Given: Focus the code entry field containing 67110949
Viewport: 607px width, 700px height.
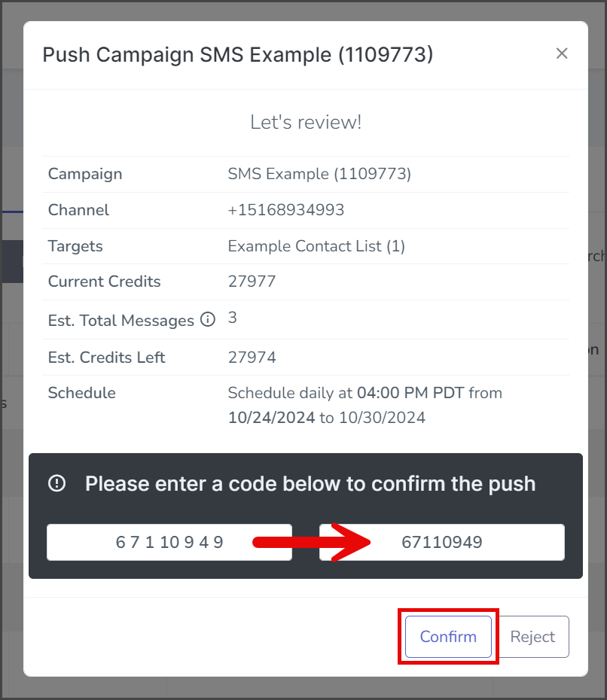Looking at the screenshot, I should click(442, 542).
